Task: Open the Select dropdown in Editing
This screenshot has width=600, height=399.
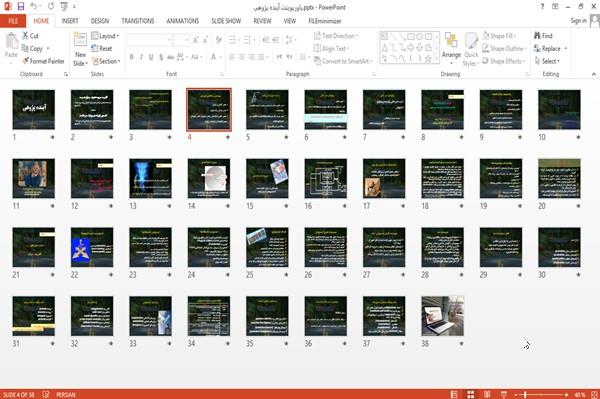Action: pyautogui.click(x=548, y=61)
